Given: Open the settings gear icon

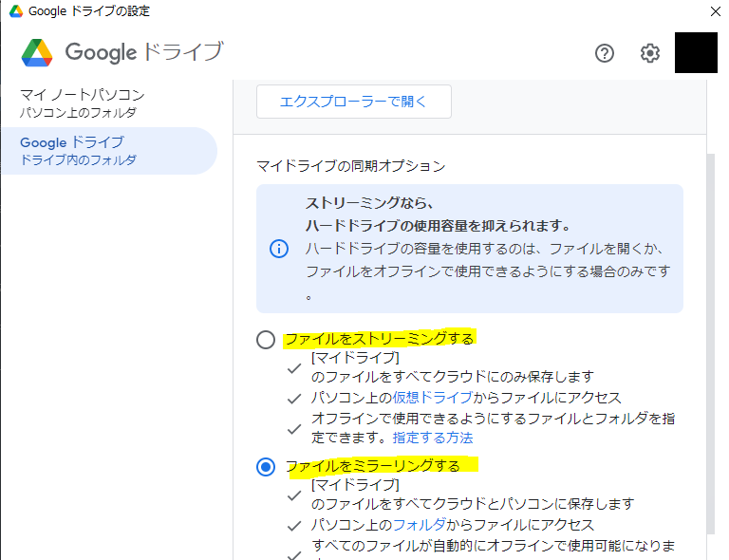Looking at the screenshot, I should point(649,53).
